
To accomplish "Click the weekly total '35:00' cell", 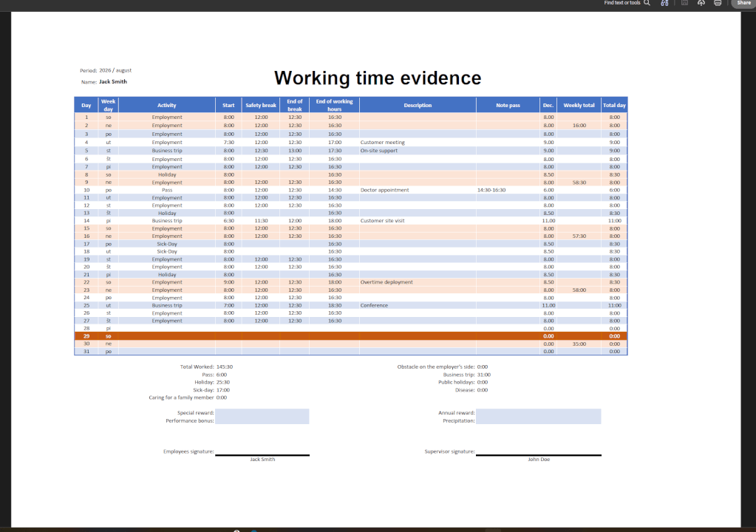I will (579, 344).
